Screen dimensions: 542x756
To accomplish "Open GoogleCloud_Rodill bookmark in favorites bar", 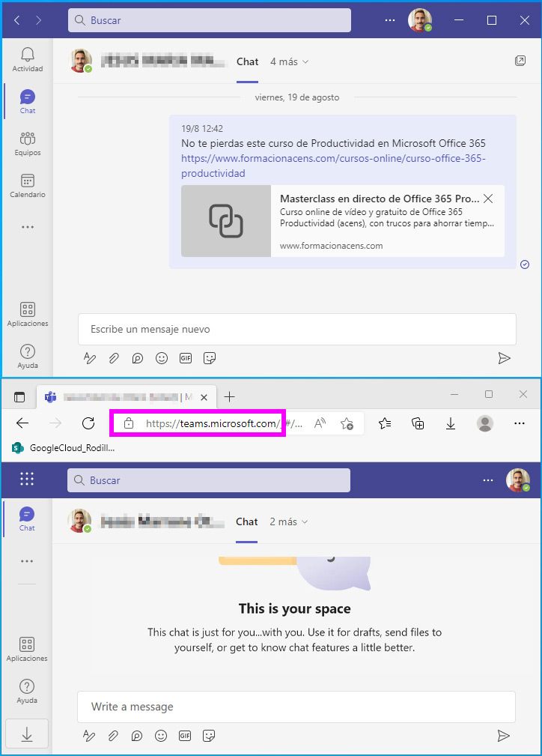I will [63, 448].
